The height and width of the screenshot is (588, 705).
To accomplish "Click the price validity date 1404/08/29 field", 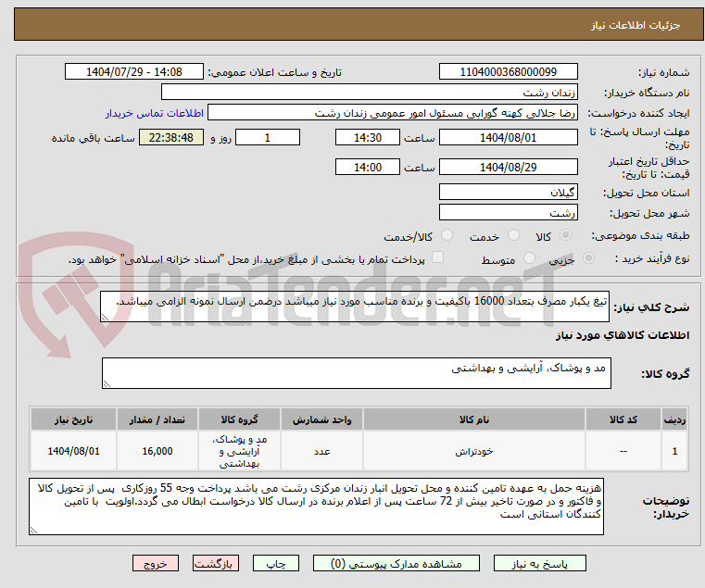I will (x=508, y=167).
